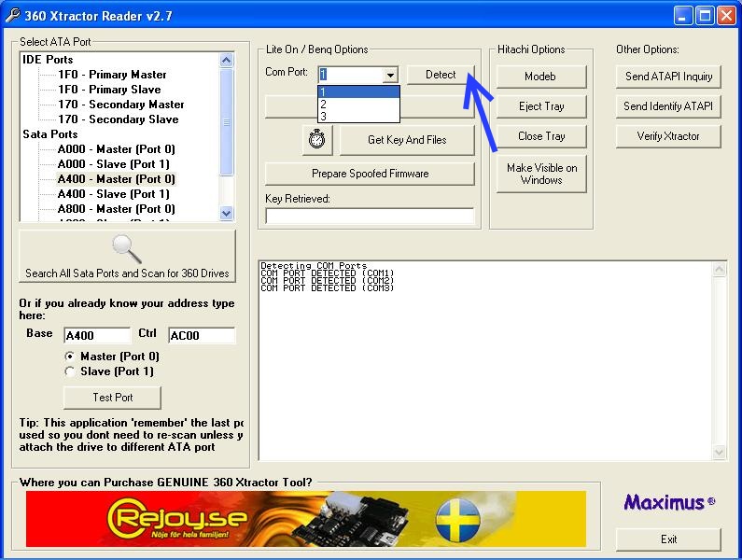Click Prepare Spoofed Firmware button
Image resolution: width=742 pixels, height=560 pixels.
coord(370,174)
